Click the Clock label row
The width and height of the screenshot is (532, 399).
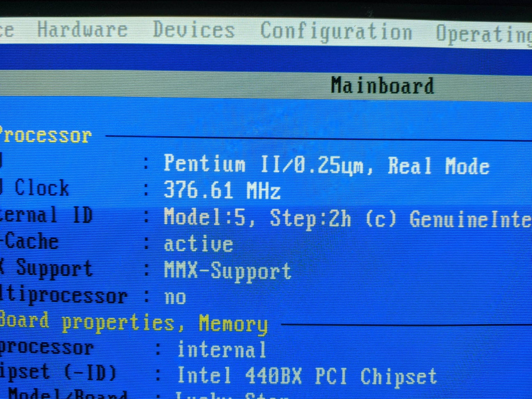point(34,188)
